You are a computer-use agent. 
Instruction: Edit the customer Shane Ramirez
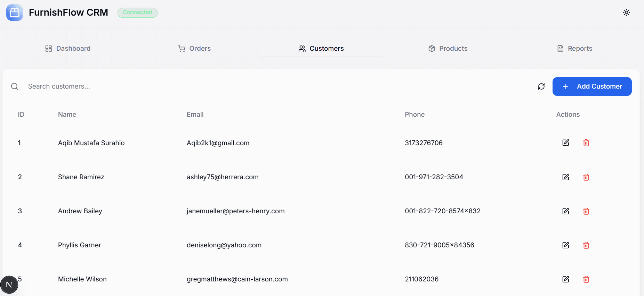click(x=566, y=177)
